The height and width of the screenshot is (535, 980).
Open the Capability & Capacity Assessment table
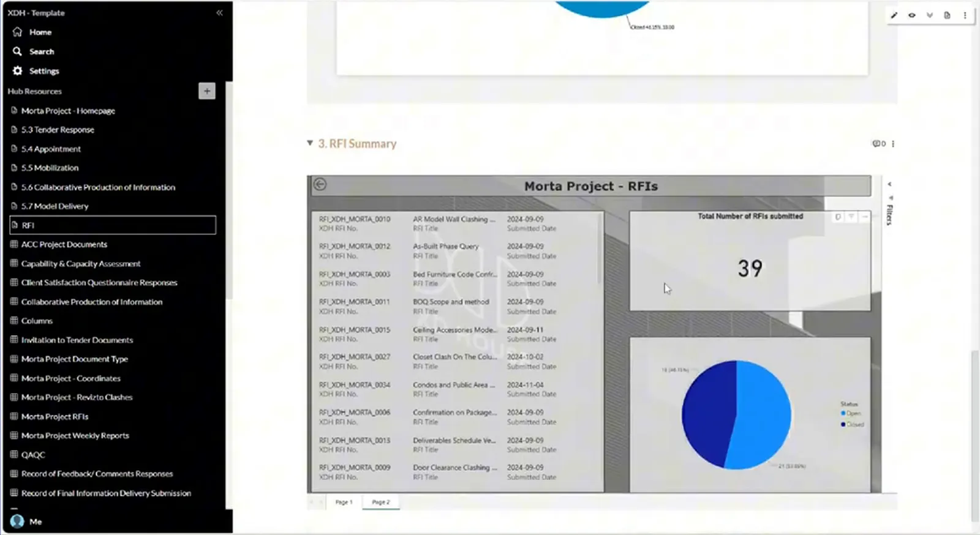point(81,264)
